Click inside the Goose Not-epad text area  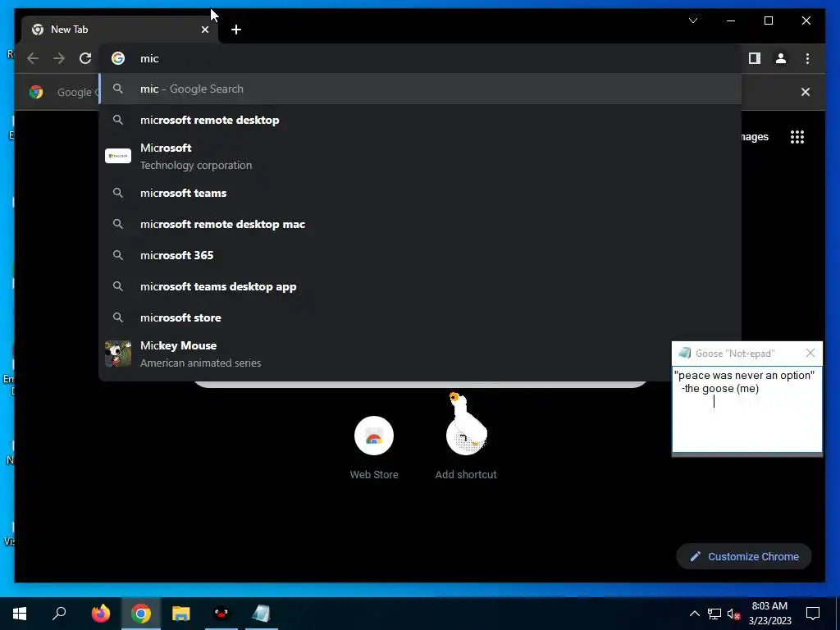746,409
